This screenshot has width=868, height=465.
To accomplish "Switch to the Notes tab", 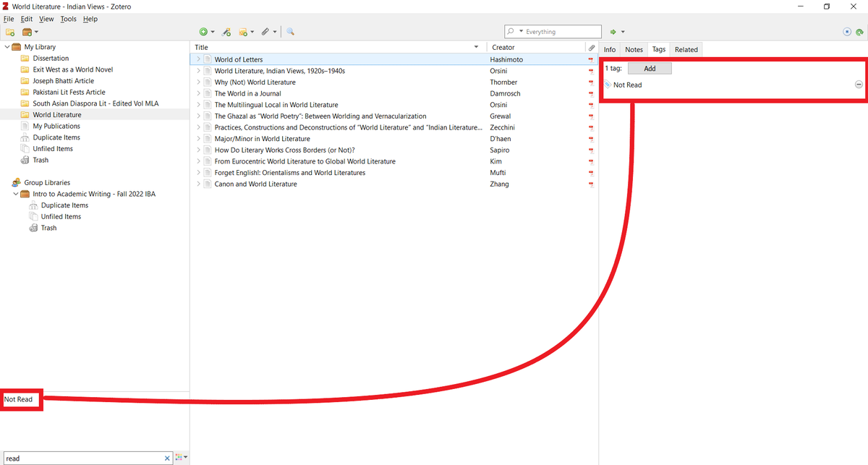I will pyautogui.click(x=634, y=49).
